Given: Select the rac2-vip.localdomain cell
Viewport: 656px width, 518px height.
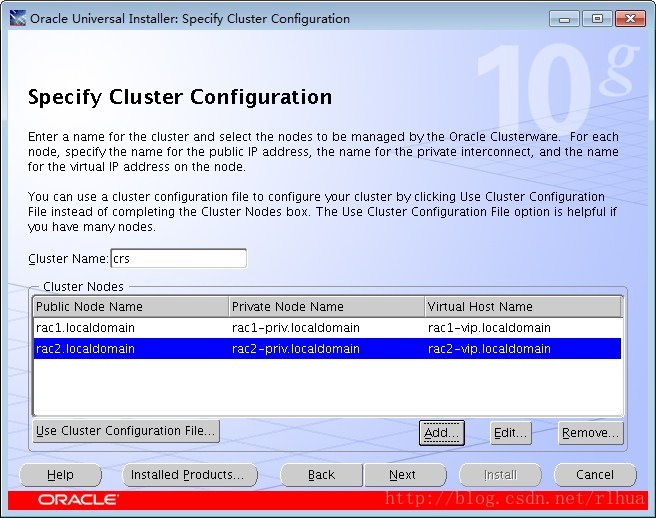Looking at the screenshot, I should [x=523, y=349].
